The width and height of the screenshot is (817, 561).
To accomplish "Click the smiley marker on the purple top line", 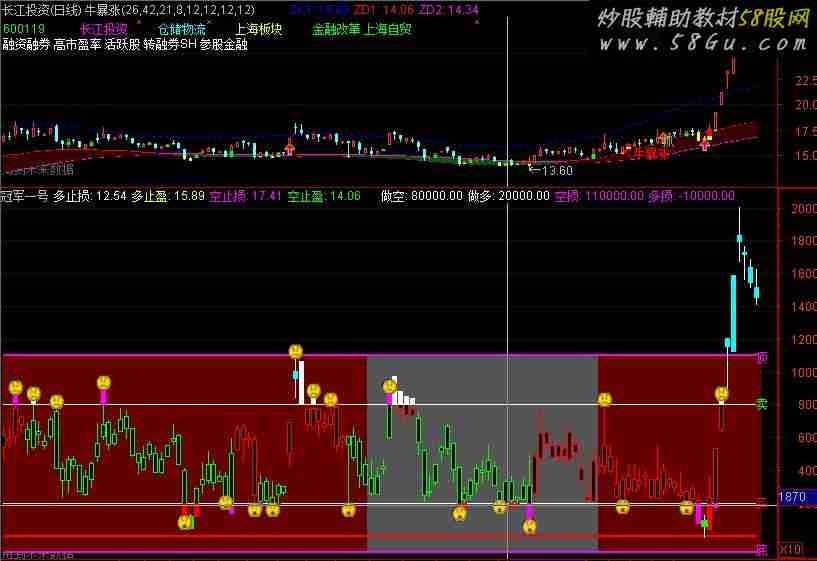I will (295, 351).
